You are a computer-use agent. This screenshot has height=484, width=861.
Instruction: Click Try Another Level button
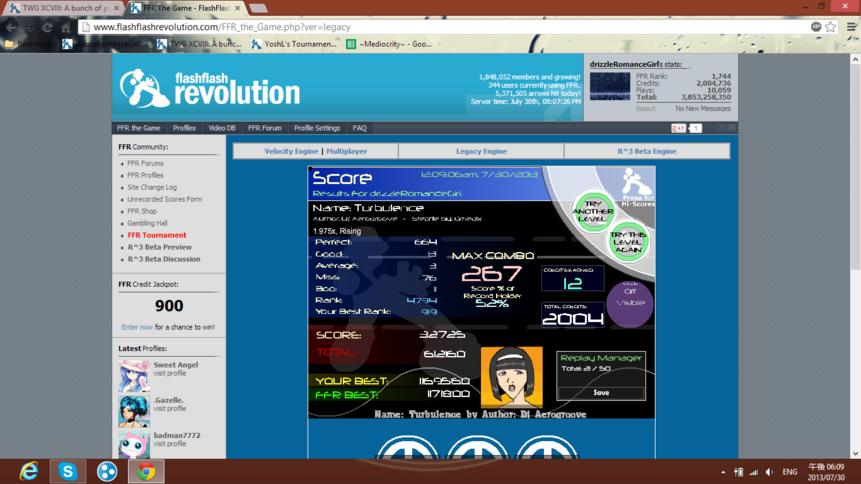[593, 211]
